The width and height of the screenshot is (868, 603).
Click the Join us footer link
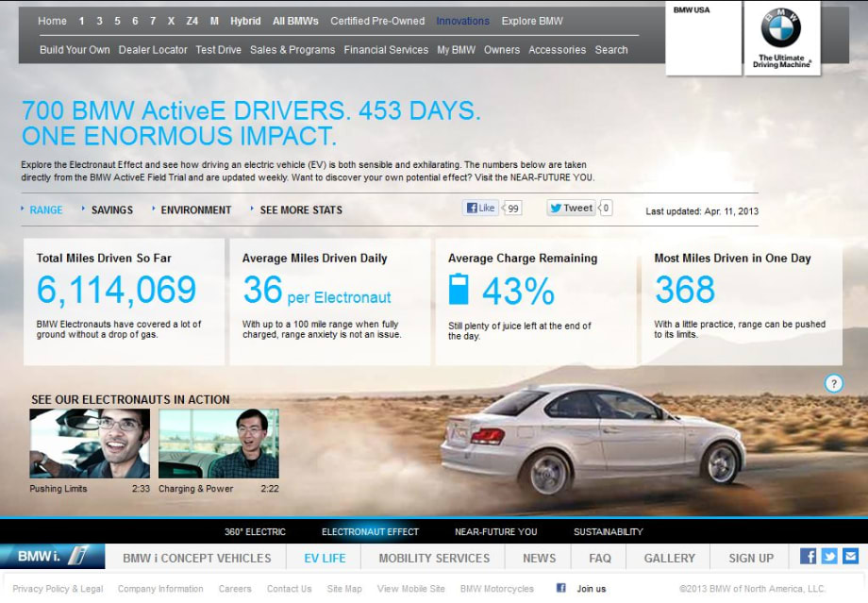tap(592, 589)
